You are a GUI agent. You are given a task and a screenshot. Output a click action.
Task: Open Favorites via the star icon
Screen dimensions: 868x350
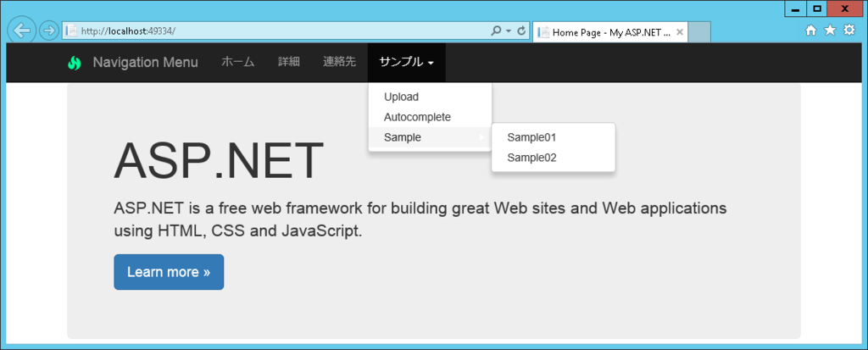830,31
